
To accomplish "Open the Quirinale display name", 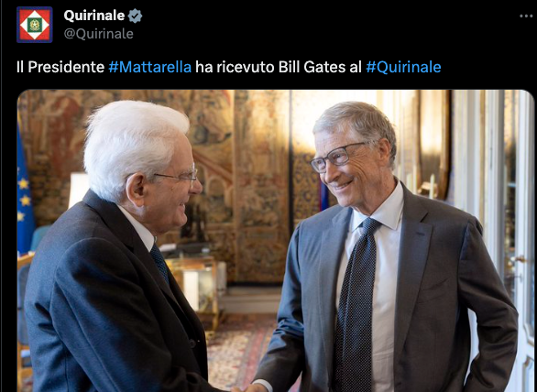I will [94, 16].
